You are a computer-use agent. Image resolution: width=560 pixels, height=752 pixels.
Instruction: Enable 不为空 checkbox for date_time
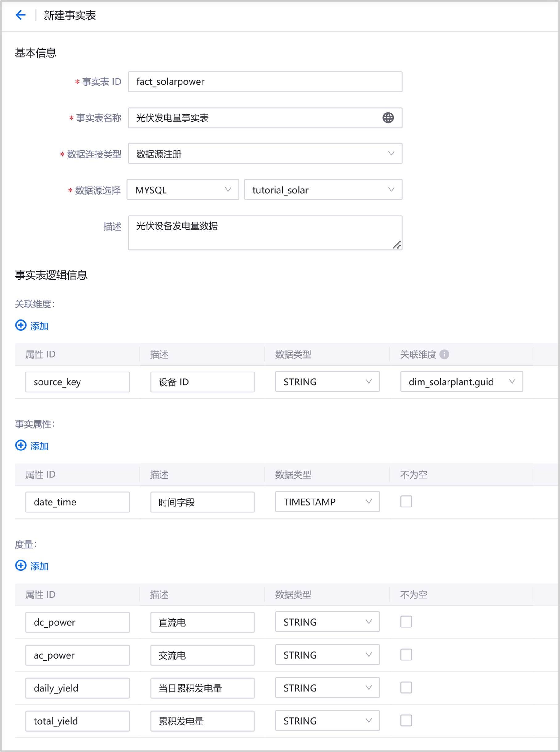click(x=406, y=502)
